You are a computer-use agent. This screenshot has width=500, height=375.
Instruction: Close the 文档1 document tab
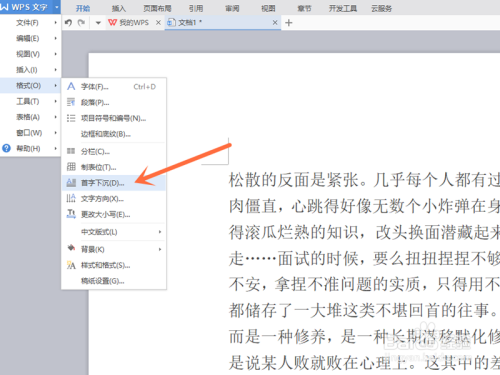point(275,22)
